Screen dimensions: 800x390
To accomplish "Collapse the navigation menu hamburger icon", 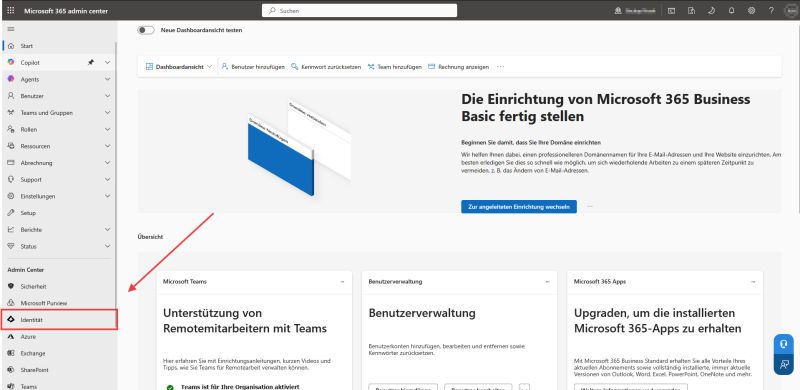I will point(11,29).
